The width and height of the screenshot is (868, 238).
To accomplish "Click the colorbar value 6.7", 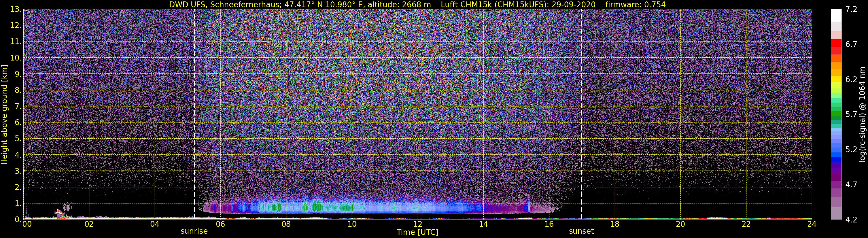I will pyautogui.click(x=851, y=44).
